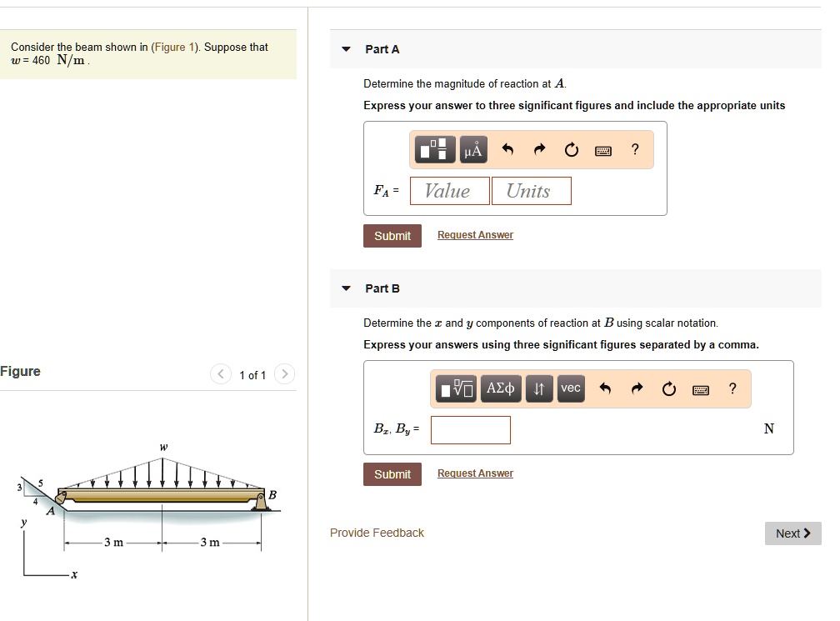Screen dimensions: 840x621
Task: Undo the last entry in Part A
Action: 507,150
